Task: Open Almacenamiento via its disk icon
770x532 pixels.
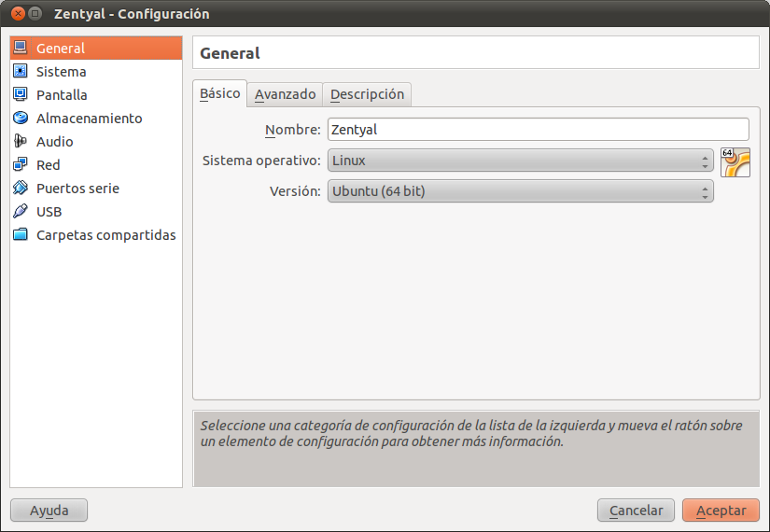Action: (x=21, y=118)
